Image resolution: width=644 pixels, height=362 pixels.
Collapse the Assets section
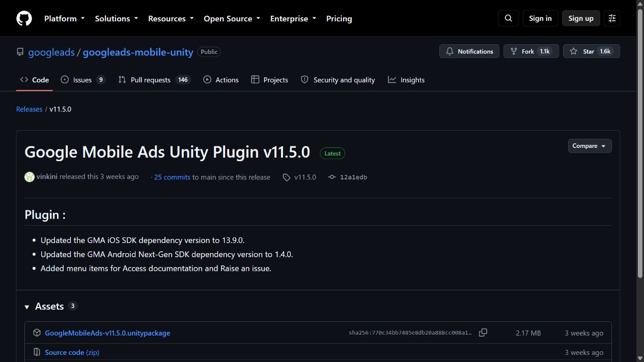(27, 307)
